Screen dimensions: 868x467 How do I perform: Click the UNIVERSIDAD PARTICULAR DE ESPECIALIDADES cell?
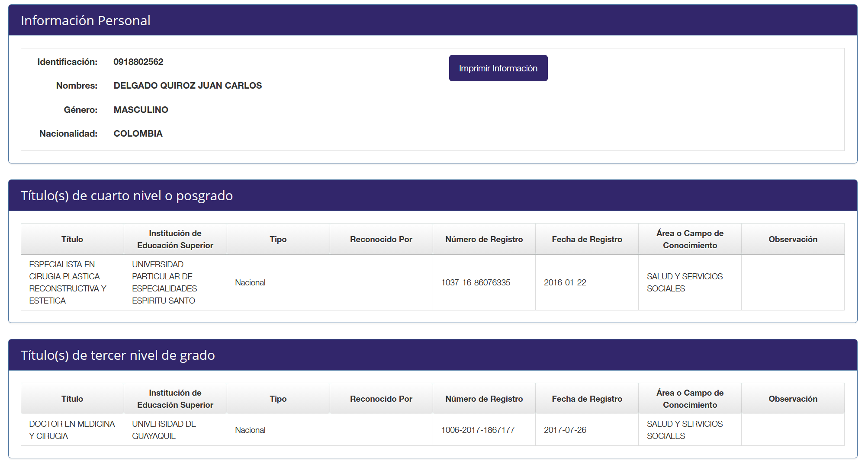click(164, 282)
